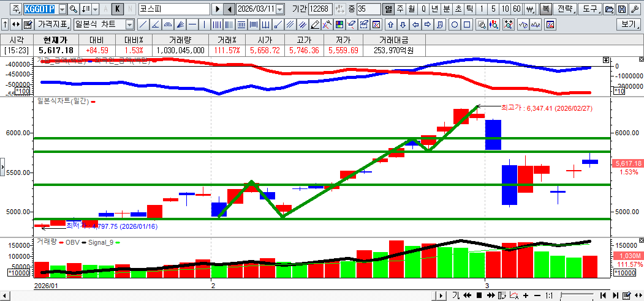The width and height of the screenshot is (644, 301).
Task: Click the stock search magnifier icon
Action: 74,9
